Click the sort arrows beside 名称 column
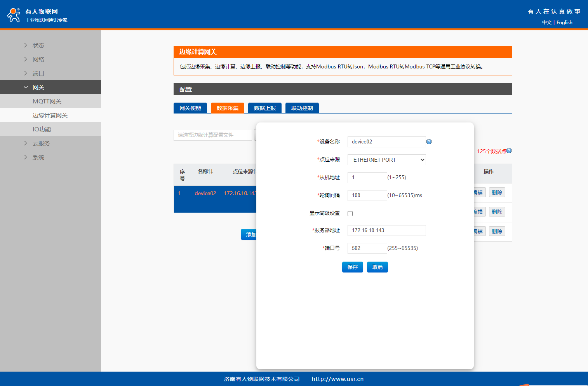588x386 pixels. (210, 171)
